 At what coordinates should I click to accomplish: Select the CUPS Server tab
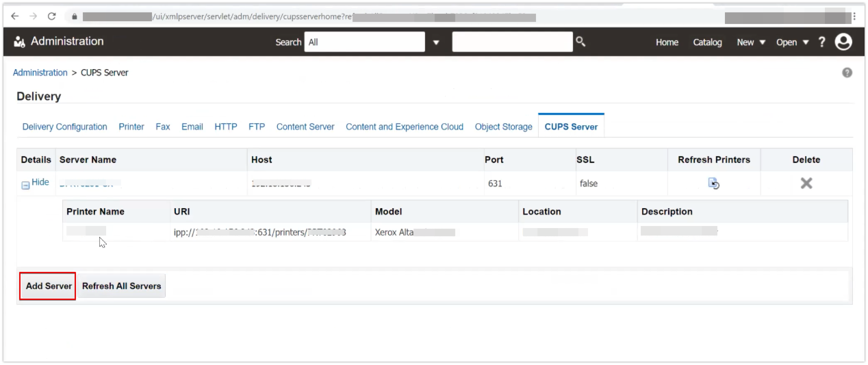pyautogui.click(x=571, y=127)
